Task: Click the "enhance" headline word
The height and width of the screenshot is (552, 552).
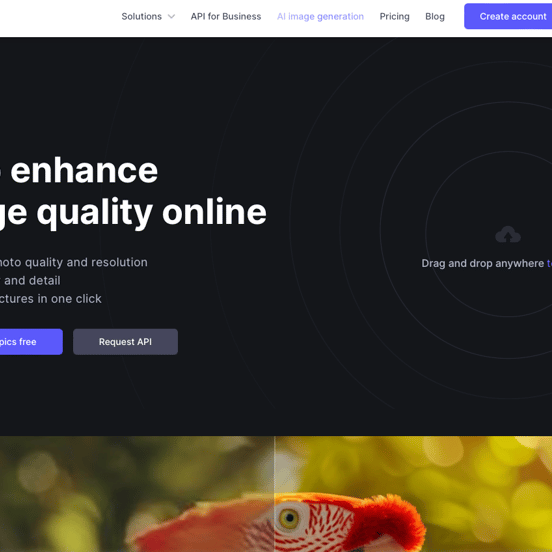Action: pyautogui.click(x=84, y=171)
